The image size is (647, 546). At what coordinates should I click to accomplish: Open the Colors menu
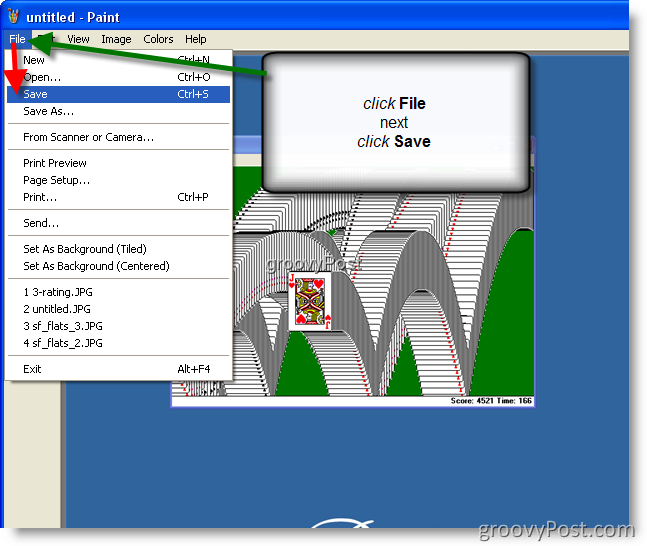(x=158, y=39)
